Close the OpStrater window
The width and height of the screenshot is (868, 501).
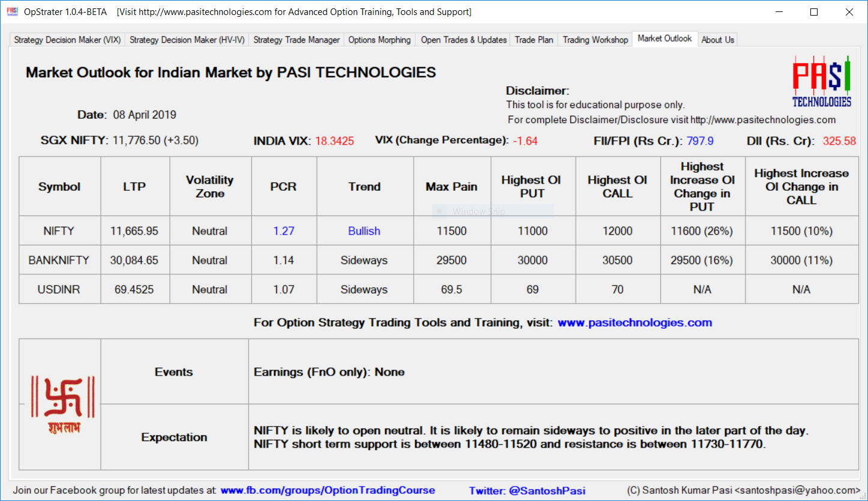pyautogui.click(x=849, y=12)
